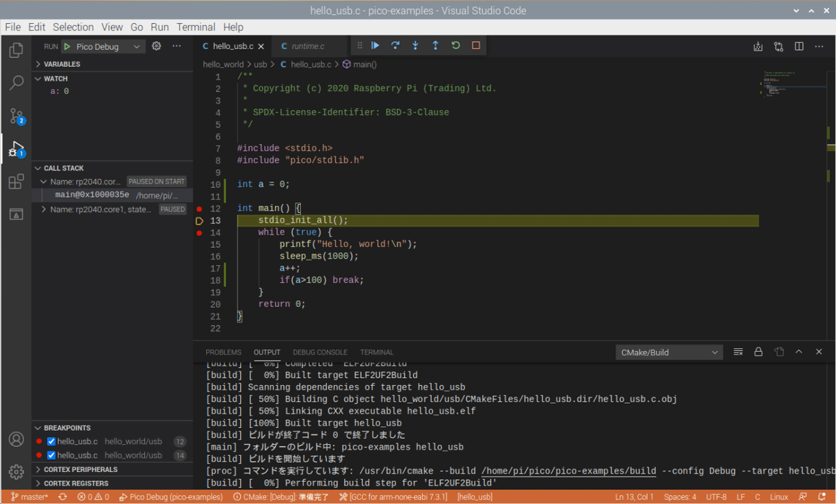This screenshot has width=836, height=504.
Task: Click the debug toolbar drag handle
Action: pos(359,45)
